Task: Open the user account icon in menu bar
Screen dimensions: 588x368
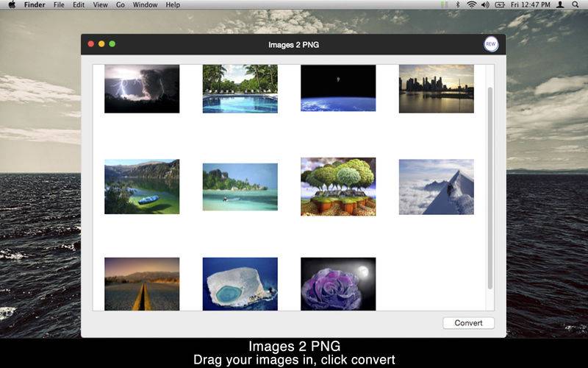Action: click(x=560, y=4)
